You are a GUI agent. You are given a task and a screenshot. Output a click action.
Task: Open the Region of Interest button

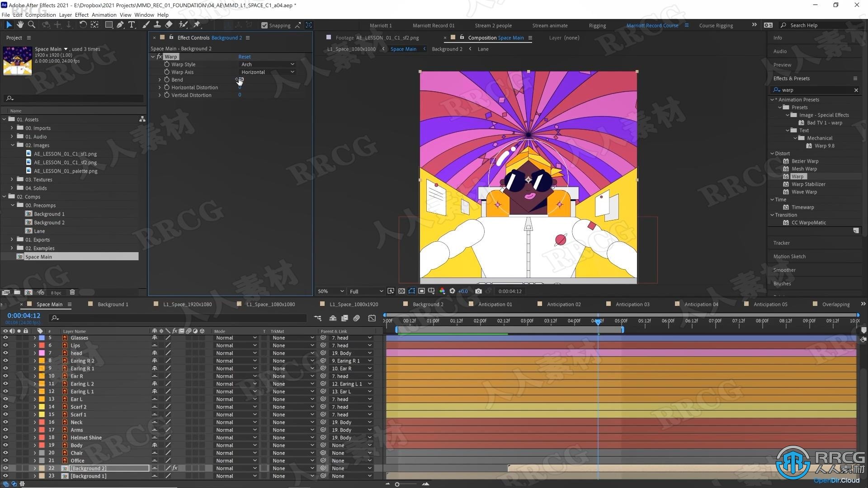tap(421, 291)
